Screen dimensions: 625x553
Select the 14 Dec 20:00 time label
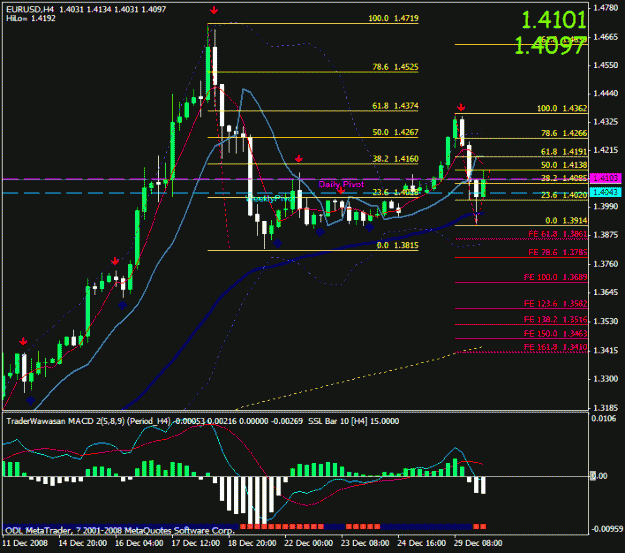point(83,543)
